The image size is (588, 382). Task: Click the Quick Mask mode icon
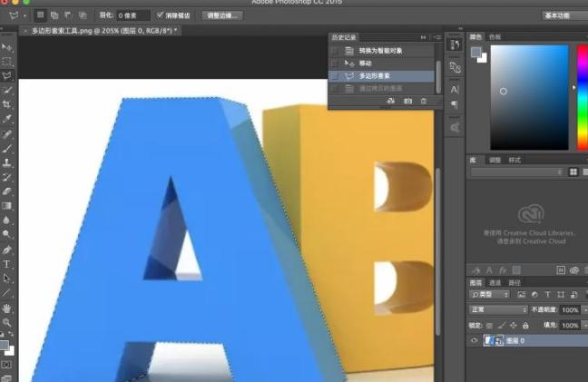(x=6, y=365)
